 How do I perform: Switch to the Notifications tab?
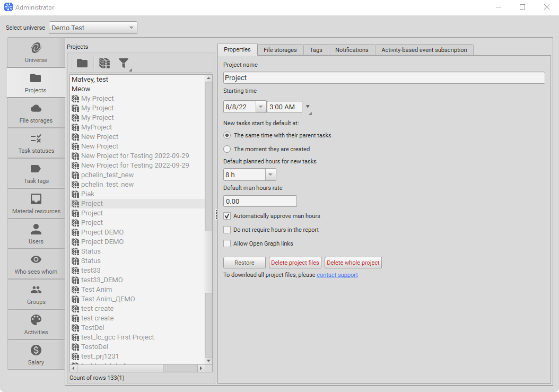coord(352,50)
